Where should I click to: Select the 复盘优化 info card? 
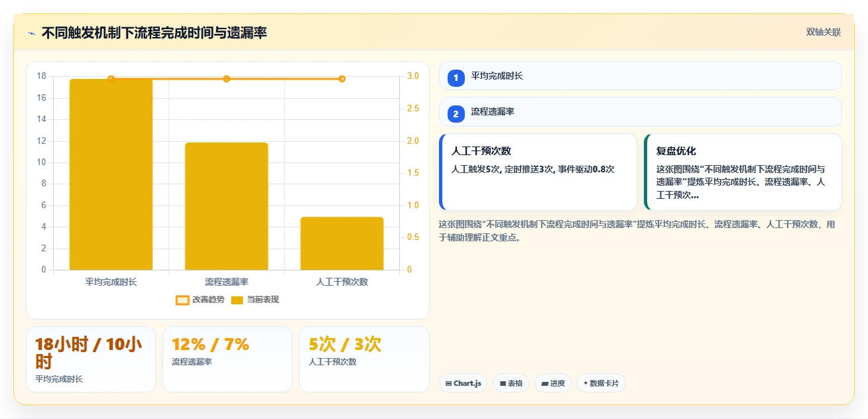point(743,172)
